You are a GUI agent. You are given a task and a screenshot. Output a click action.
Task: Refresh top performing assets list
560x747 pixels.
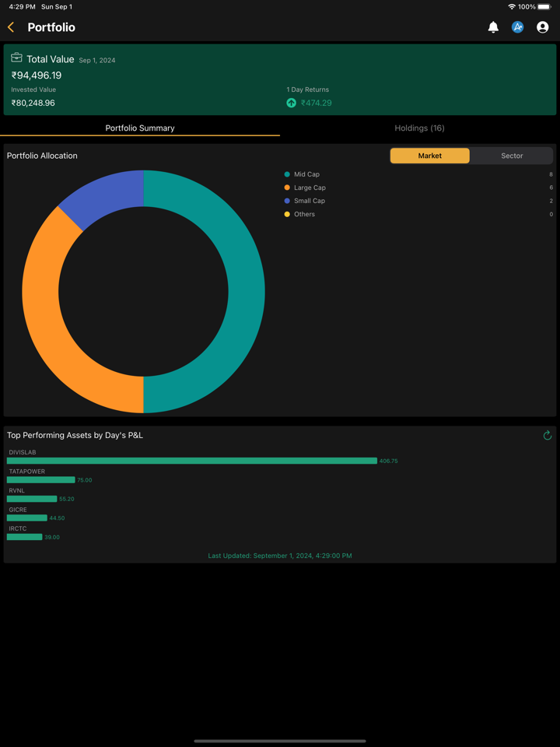coord(548,436)
